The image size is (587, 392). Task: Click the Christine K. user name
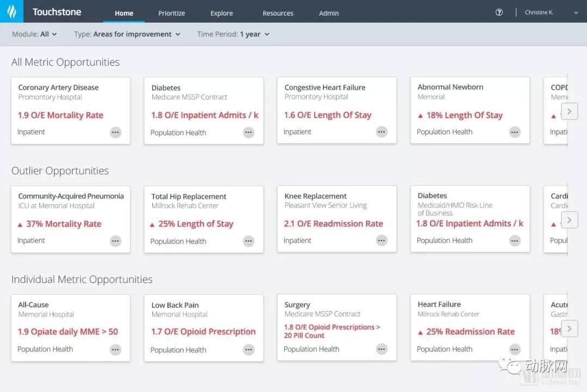(x=539, y=12)
